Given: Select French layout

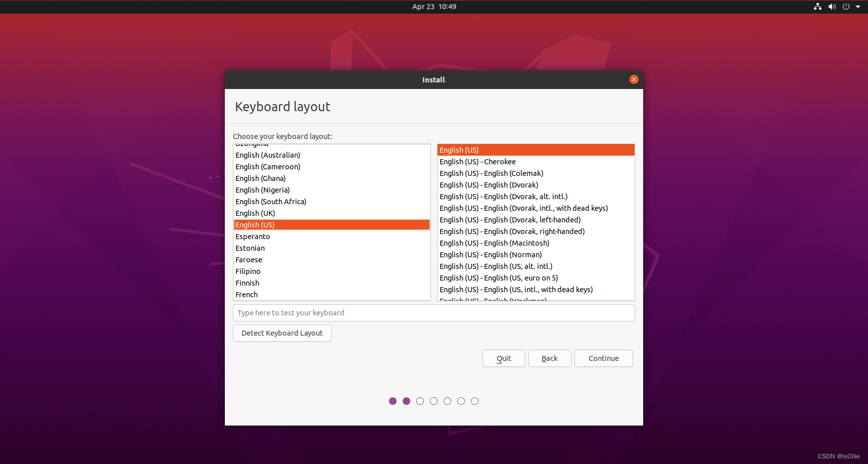Looking at the screenshot, I should (x=332, y=295).
